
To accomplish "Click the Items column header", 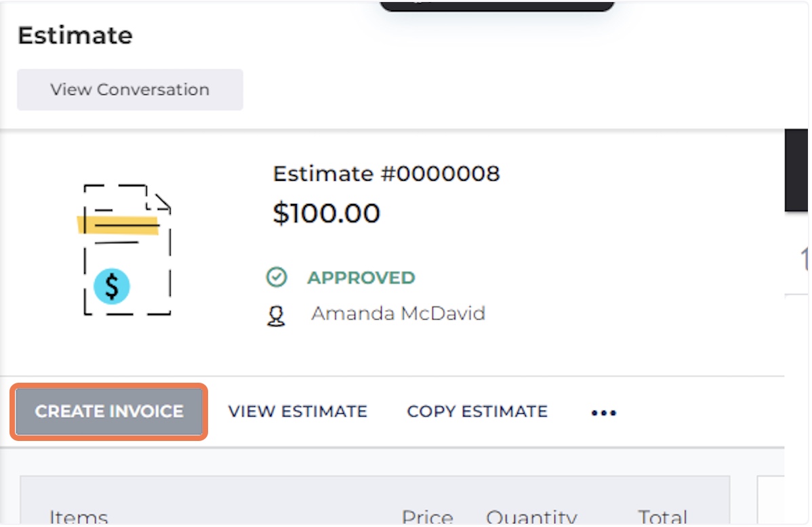I will pos(79,518).
